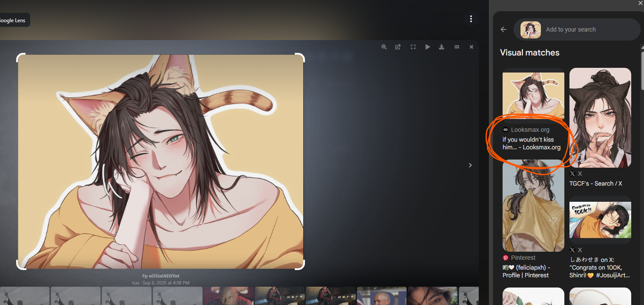Toggle fullscreen view of the image
The image size is (644, 305).
tap(413, 47)
